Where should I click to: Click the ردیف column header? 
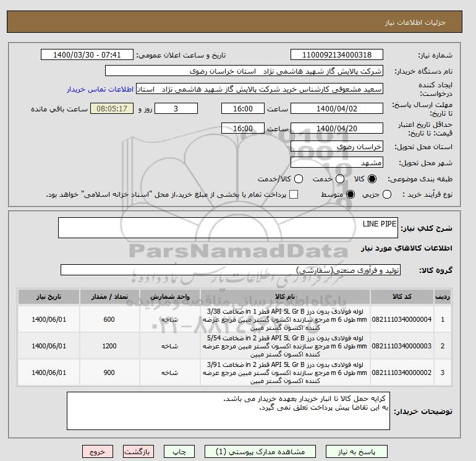click(443, 296)
